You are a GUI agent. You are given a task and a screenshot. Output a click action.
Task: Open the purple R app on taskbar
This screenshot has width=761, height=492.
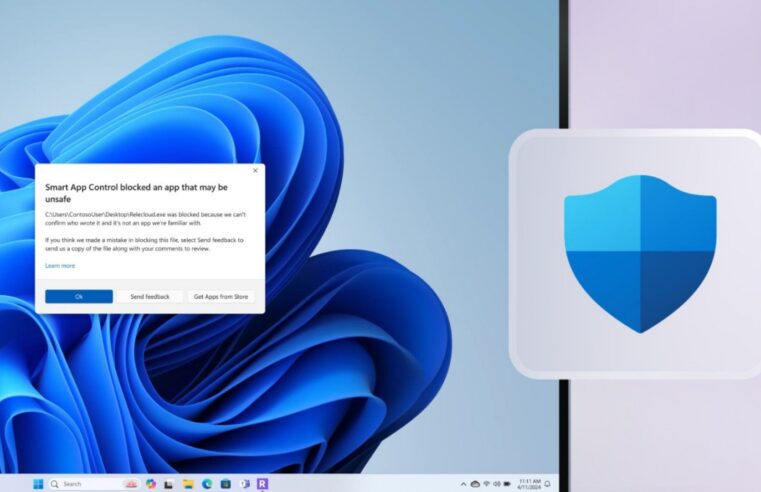coord(263,484)
